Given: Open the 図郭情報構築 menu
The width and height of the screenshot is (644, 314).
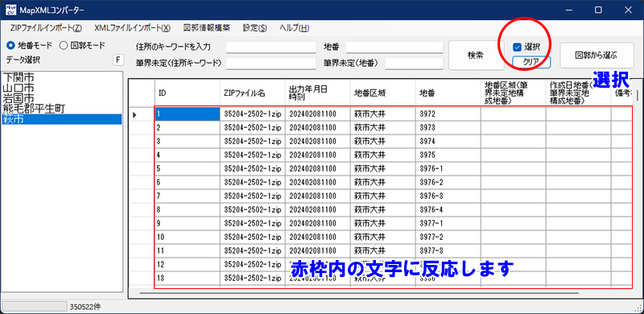Looking at the screenshot, I should point(207,28).
